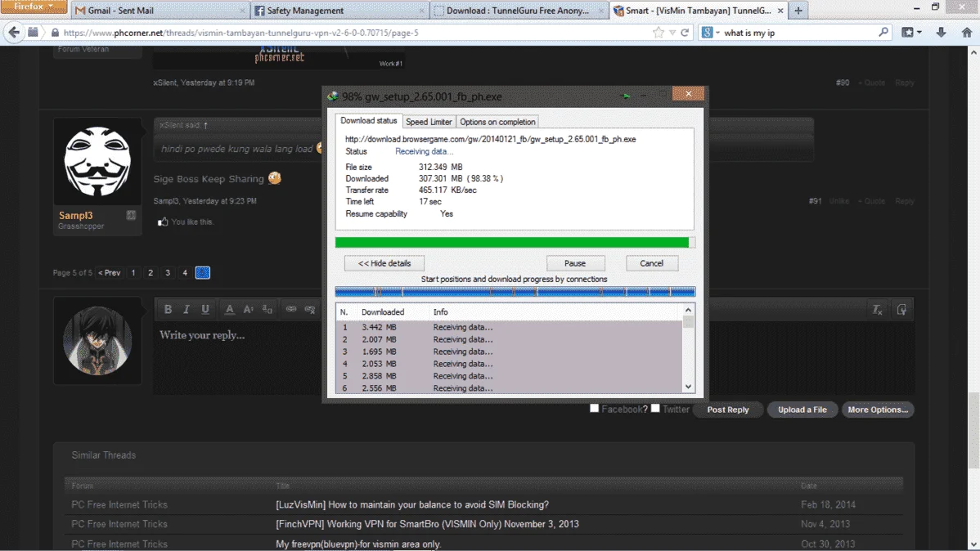Image resolution: width=980 pixels, height=551 pixels.
Task: Click the Guy Fawkes avatar of Sampl3
Action: [x=97, y=162]
